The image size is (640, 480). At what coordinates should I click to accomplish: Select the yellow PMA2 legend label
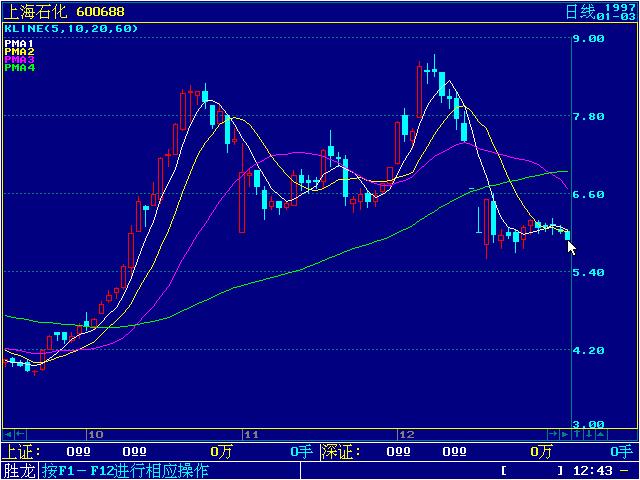tap(19, 52)
